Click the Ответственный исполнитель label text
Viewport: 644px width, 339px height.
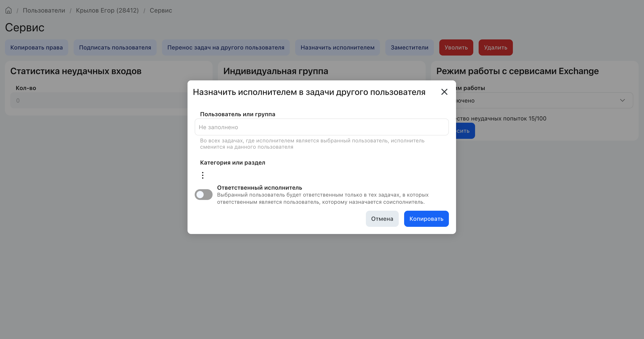tap(260, 188)
